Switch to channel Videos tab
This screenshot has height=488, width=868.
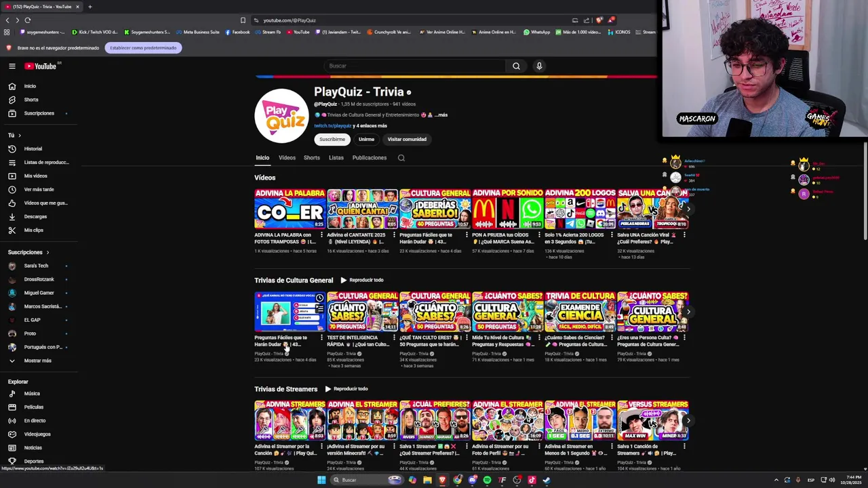(x=287, y=158)
